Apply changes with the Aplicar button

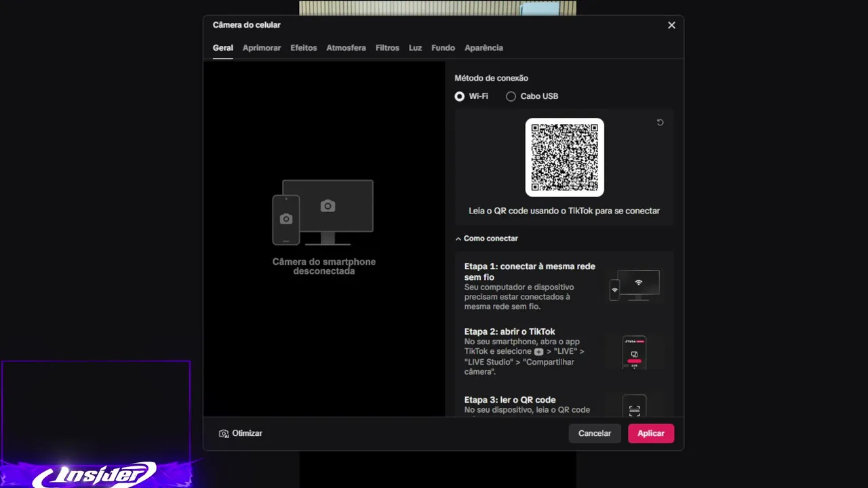[x=651, y=434]
